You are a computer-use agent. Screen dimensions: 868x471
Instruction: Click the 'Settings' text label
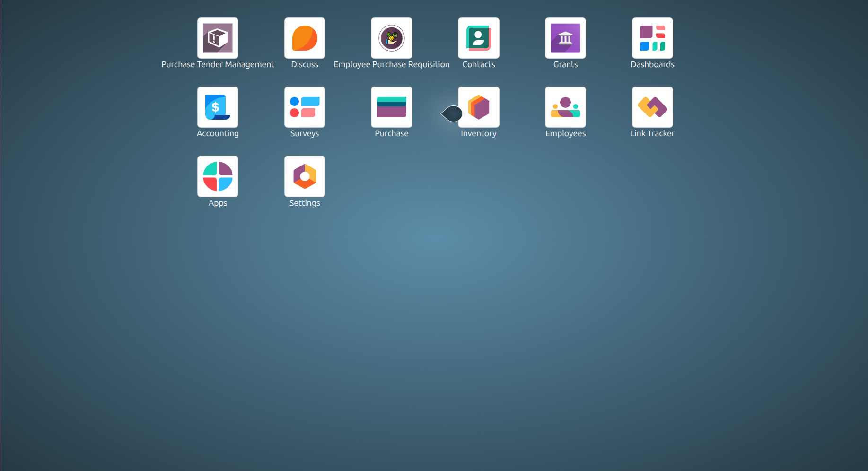[305, 203]
